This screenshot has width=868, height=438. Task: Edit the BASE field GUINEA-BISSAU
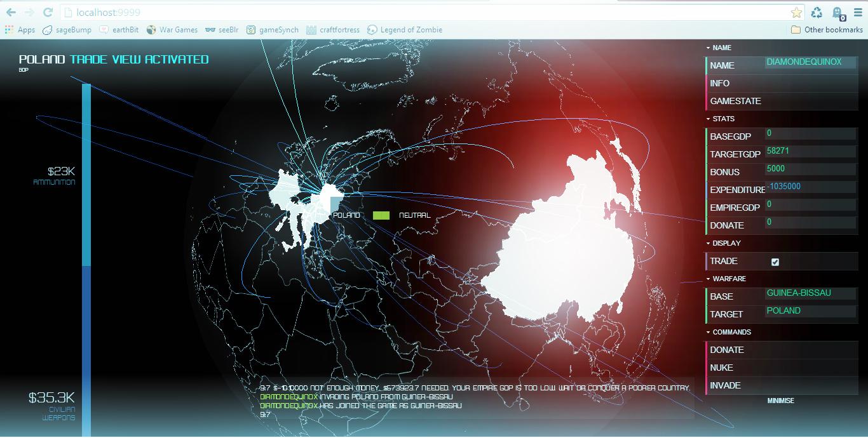click(x=810, y=294)
